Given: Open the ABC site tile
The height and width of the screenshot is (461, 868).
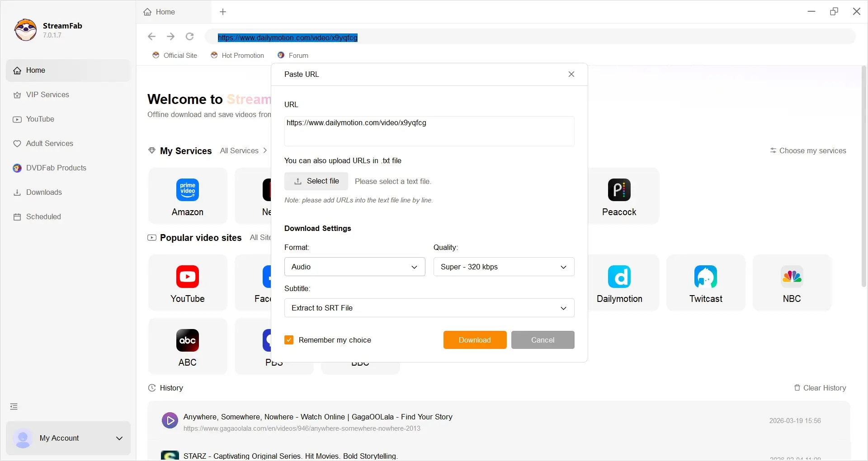Looking at the screenshot, I should [x=188, y=347].
